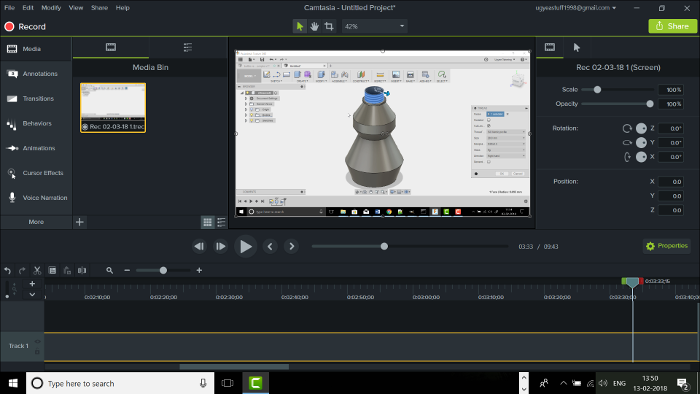The image size is (700, 394).
Task: Open the Annotations panel
Action: click(x=36, y=74)
